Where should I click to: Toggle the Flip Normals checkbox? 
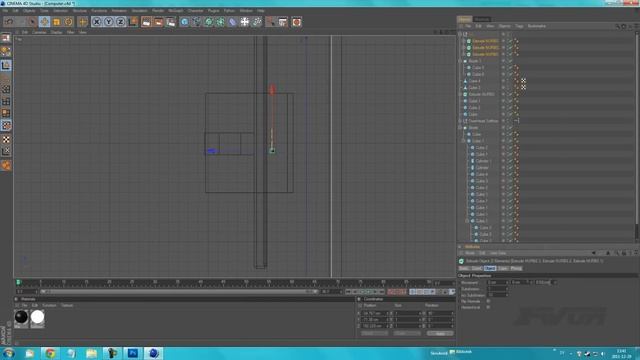(488, 301)
